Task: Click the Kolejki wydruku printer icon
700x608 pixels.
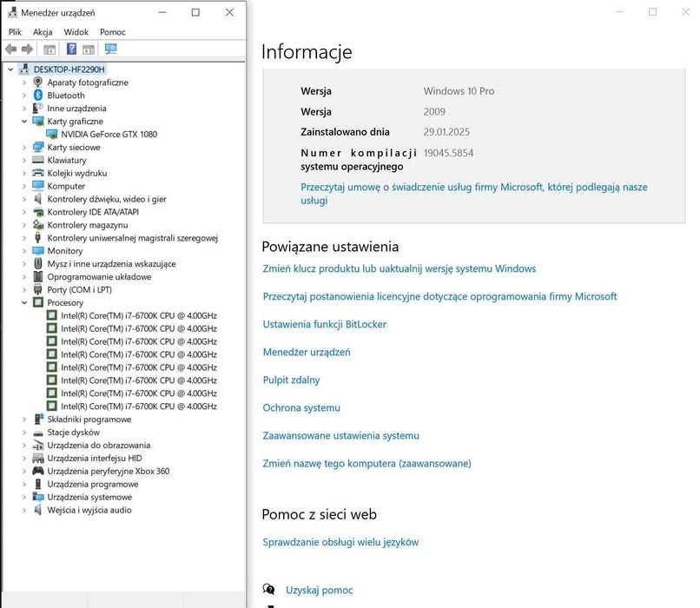Action: pyautogui.click(x=38, y=173)
